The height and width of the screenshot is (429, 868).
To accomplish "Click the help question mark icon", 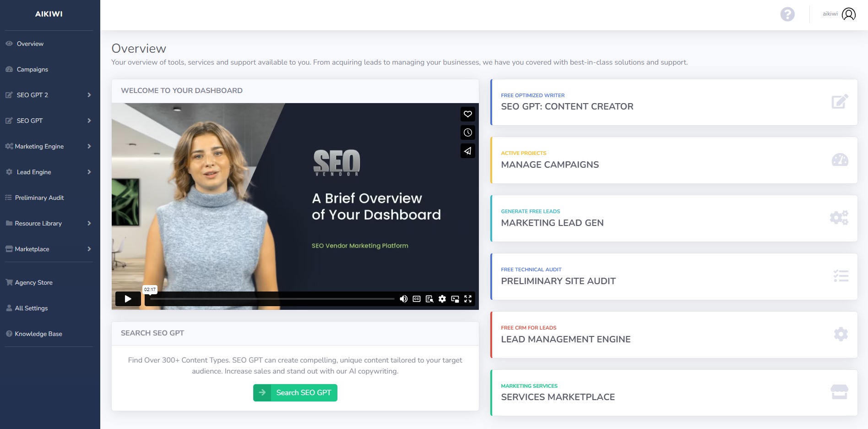I will 787,14.
